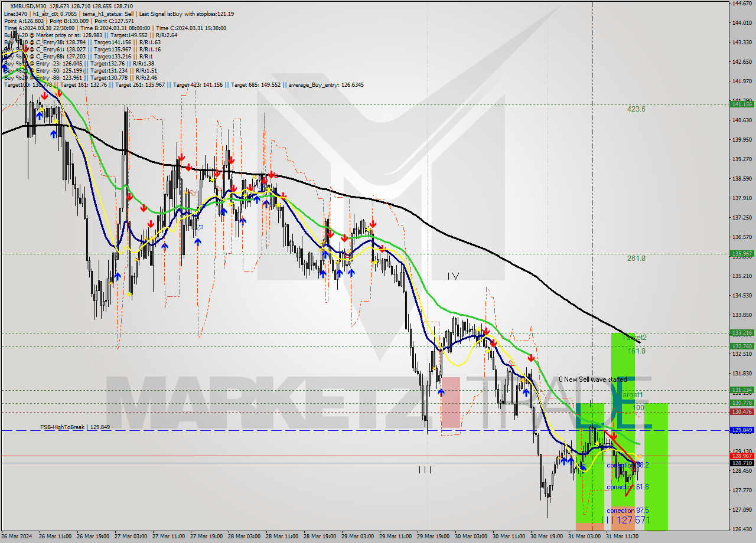Click the red sell arrow above 27 Mar 03:00

(x=129, y=196)
